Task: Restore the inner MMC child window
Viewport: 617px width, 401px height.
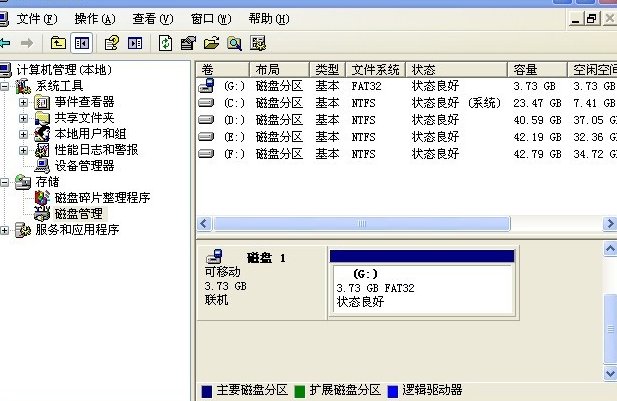Action: [x=591, y=18]
